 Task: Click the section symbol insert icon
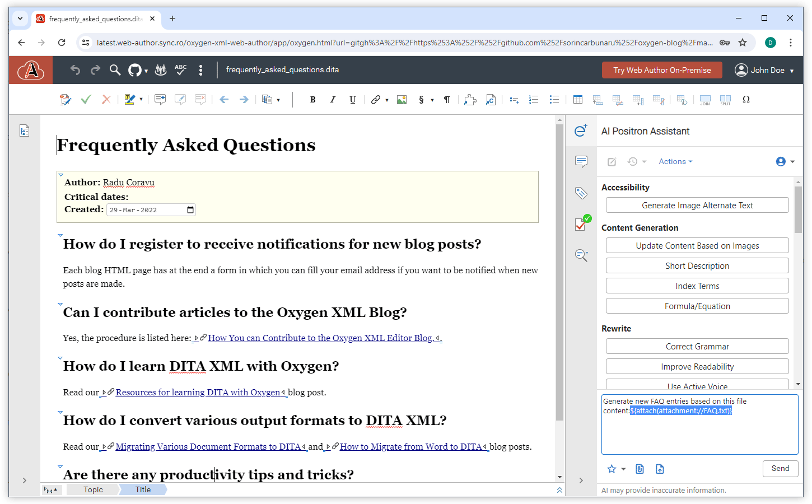(421, 100)
